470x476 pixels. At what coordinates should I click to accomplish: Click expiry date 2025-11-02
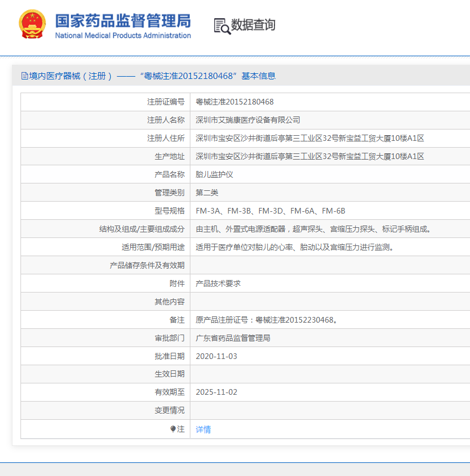click(x=217, y=392)
